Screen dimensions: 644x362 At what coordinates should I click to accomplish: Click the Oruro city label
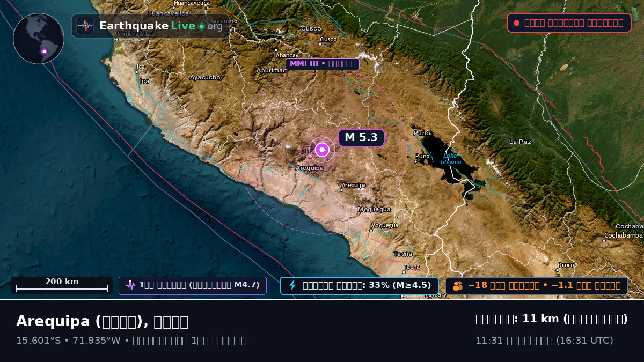[566, 265]
